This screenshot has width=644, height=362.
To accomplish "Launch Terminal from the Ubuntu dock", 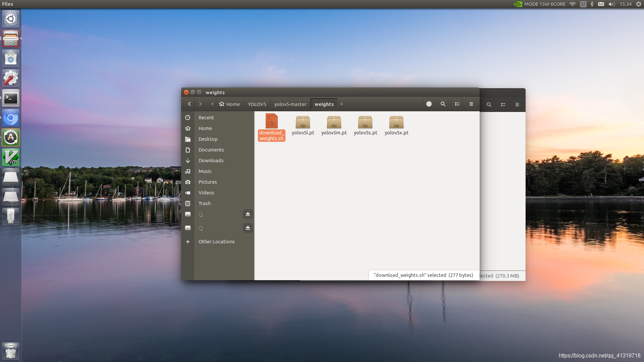I will (x=11, y=98).
